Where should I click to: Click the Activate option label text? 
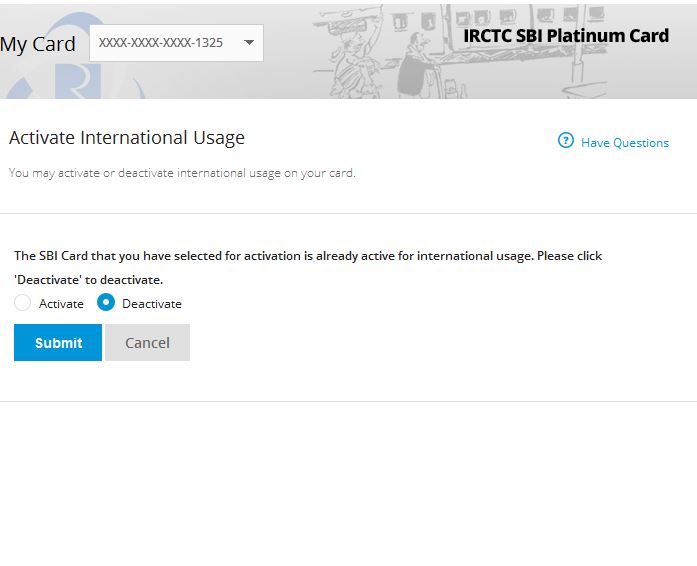click(x=61, y=304)
